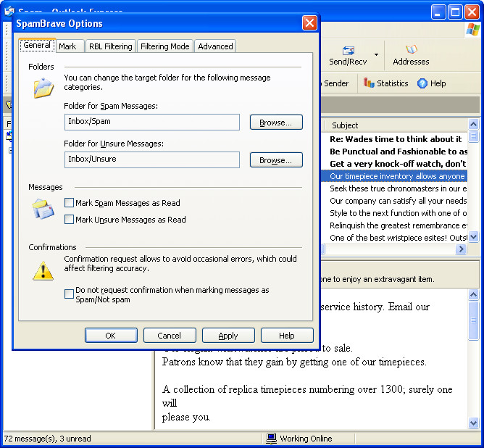Enable Mark Spam Messages as Read

coord(70,203)
